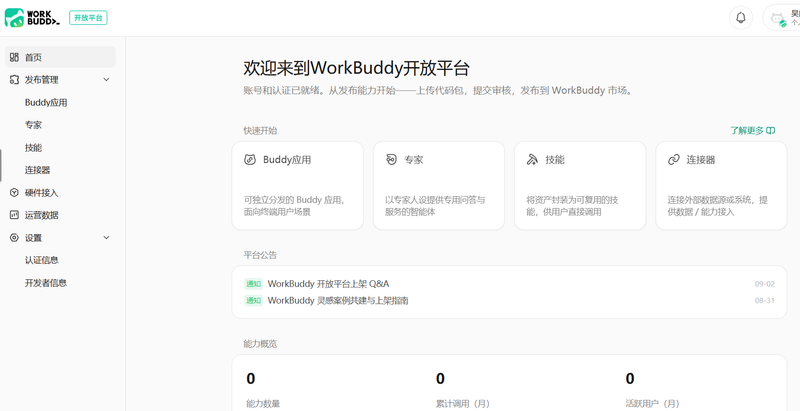Open 开发者信息 under settings
Viewport: 800px width, 411px height.
pyautogui.click(x=46, y=282)
